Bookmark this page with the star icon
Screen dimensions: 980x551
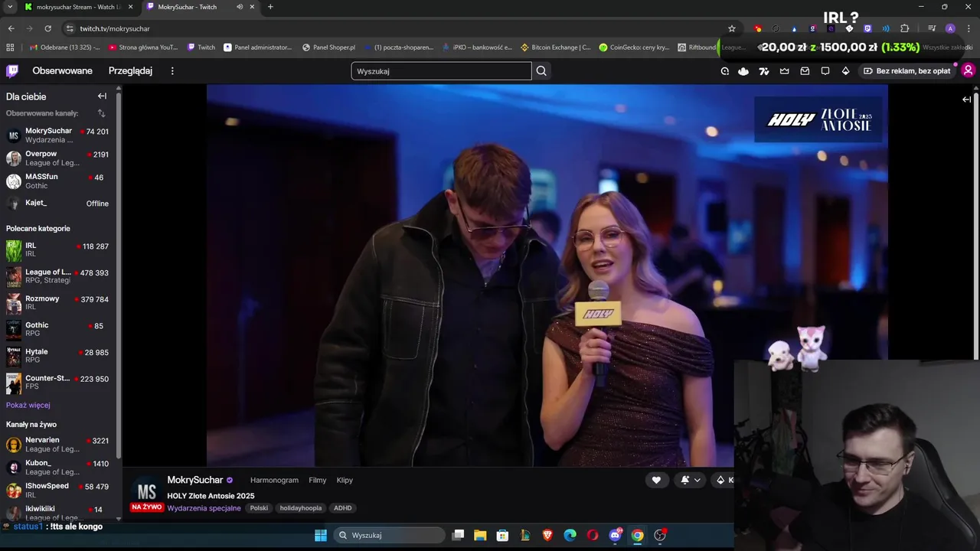(732, 28)
